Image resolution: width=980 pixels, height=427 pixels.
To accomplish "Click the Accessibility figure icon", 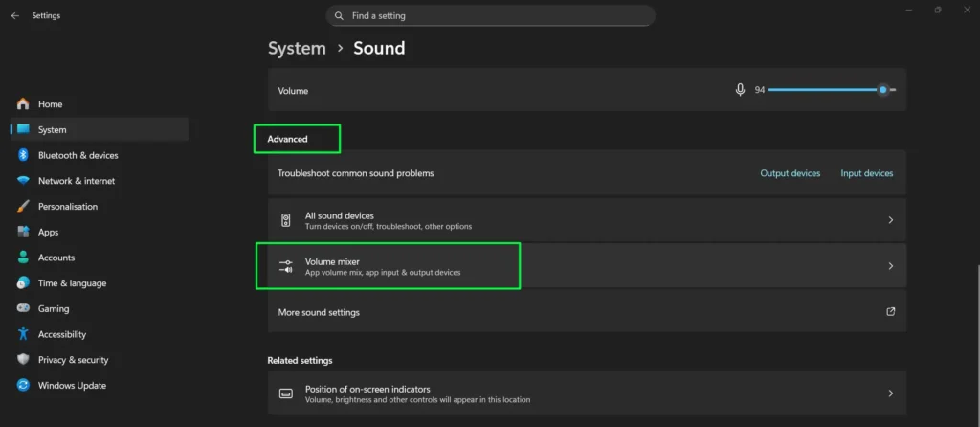I will pyautogui.click(x=23, y=334).
